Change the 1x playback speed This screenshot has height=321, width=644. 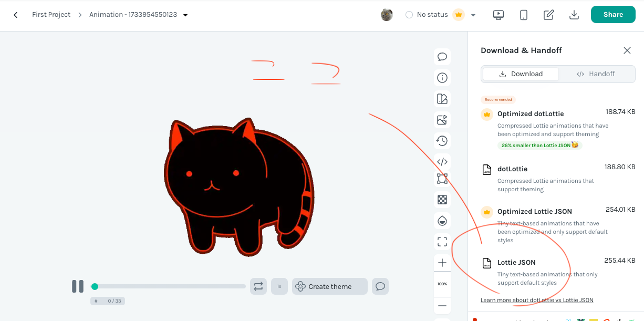(279, 286)
